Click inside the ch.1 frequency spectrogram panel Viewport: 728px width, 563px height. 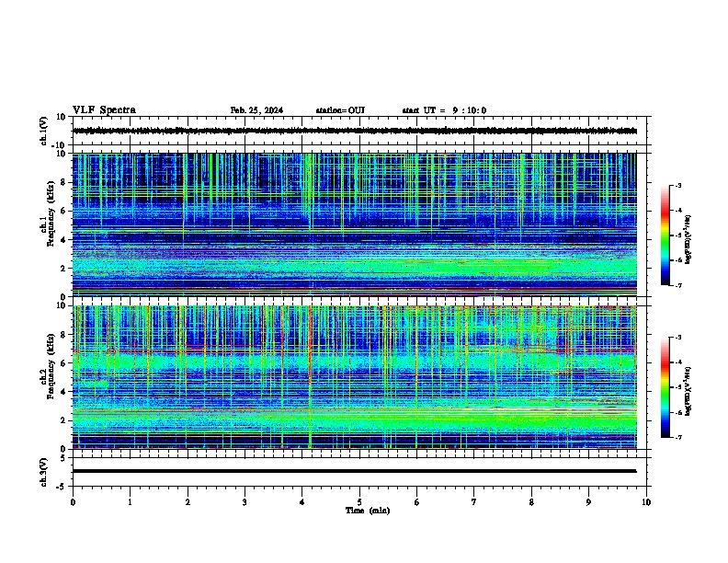pyautogui.click(x=354, y=224)
